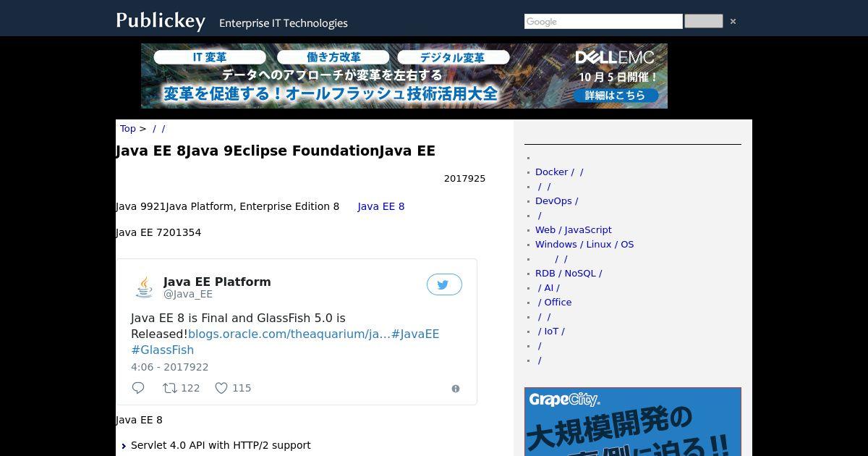Image resolution: width=868 pixels, height=456 pixels.
Task: Open the #GlassFish hashtag
Action: coord(163,350)
